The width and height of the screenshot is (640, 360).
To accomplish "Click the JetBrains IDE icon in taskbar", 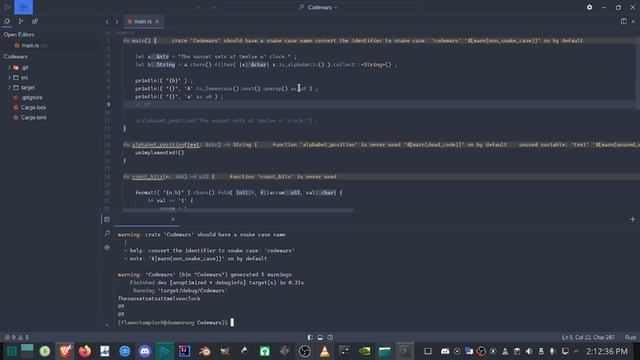I will pos(184,351).
